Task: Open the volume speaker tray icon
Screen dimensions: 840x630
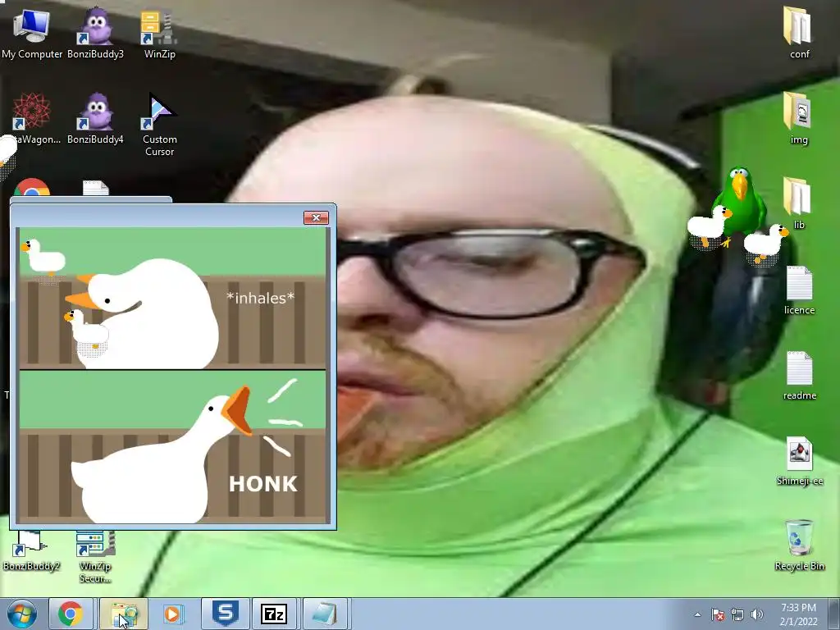Action: tap(756, 614)
